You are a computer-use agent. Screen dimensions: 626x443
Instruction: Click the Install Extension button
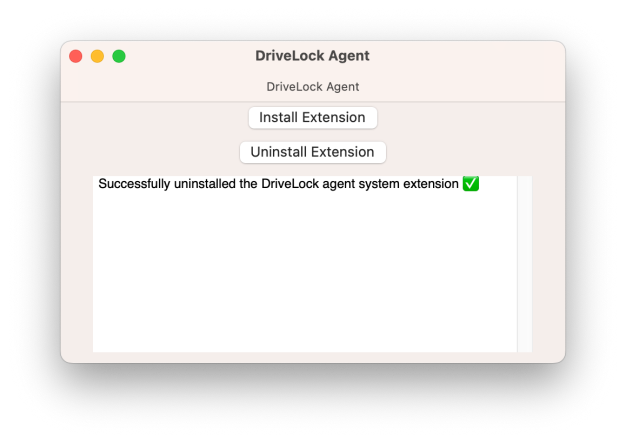(313, 118)
